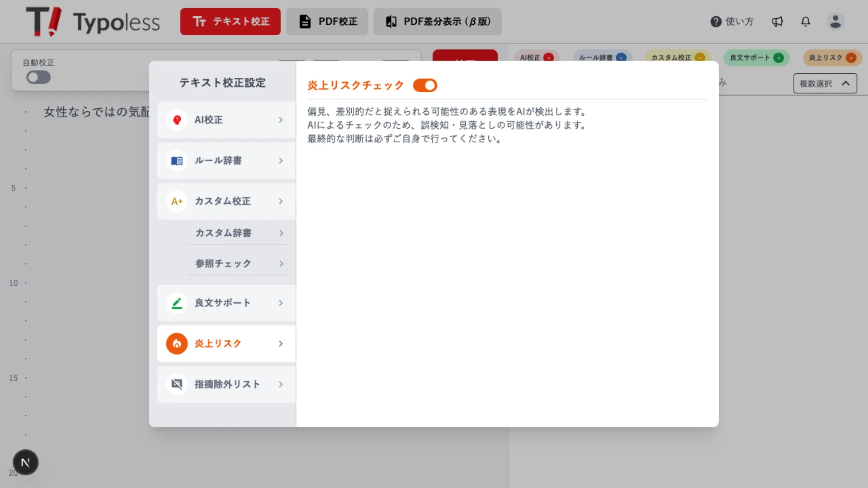Expand chevron next to AI校正
Screen dimensions: 868x488
[x=281, y=120]
